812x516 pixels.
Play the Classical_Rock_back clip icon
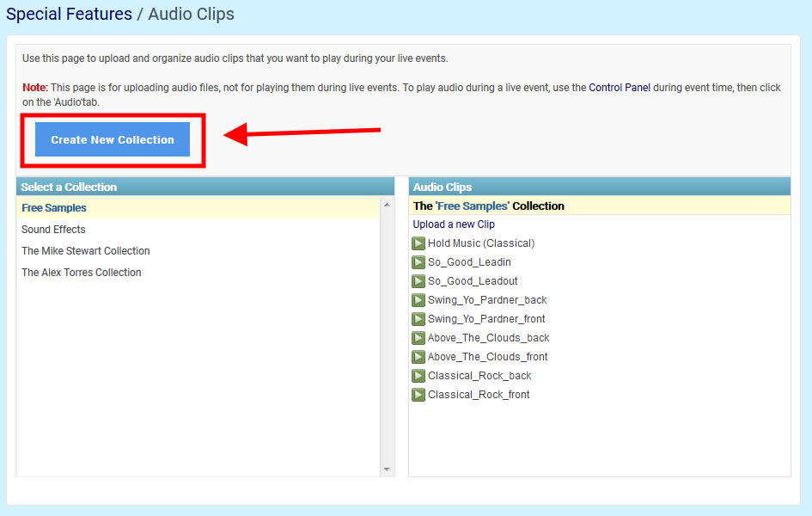418,376
